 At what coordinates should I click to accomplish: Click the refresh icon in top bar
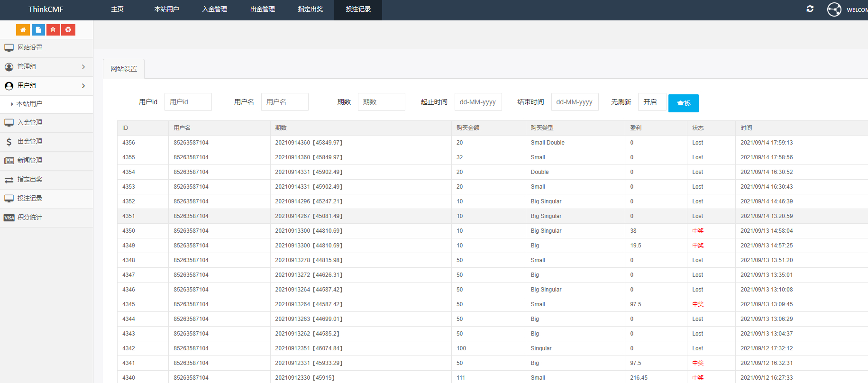tap(810, 9)
